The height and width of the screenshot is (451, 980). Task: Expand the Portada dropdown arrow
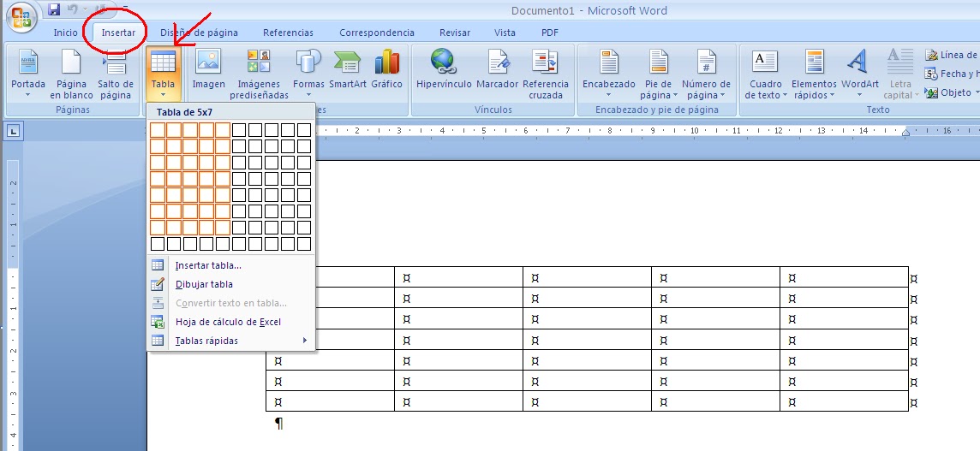tap(28, 95)
